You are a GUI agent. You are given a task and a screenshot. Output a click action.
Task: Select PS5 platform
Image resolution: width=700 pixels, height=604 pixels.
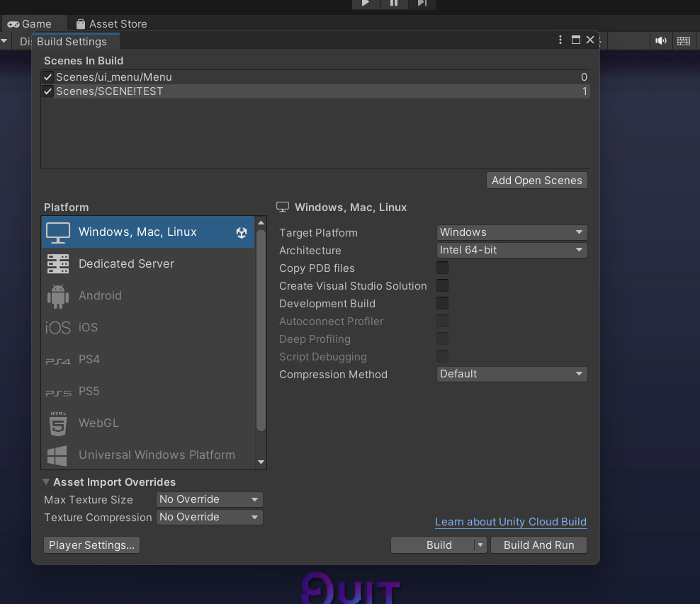coord(148,391)
